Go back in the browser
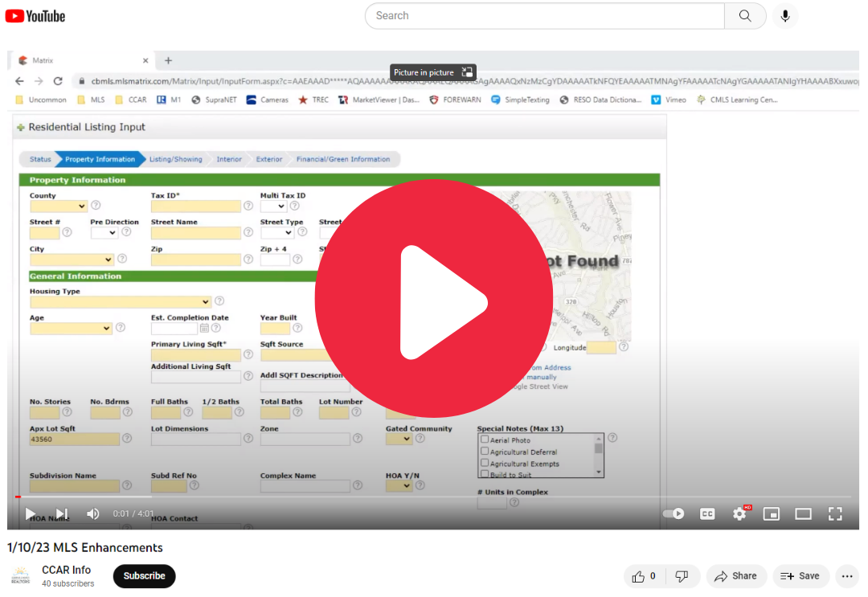Viewport: 868px width, 597px height. coord(19,81)
